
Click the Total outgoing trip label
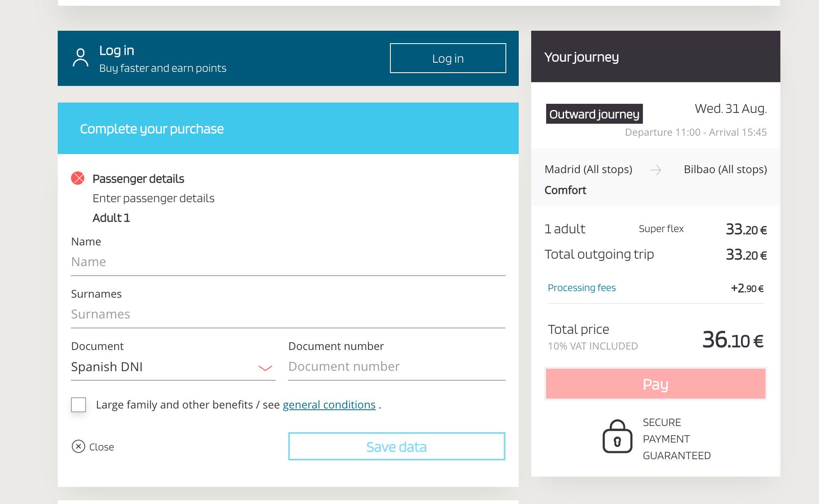click(x=599, y=254)
